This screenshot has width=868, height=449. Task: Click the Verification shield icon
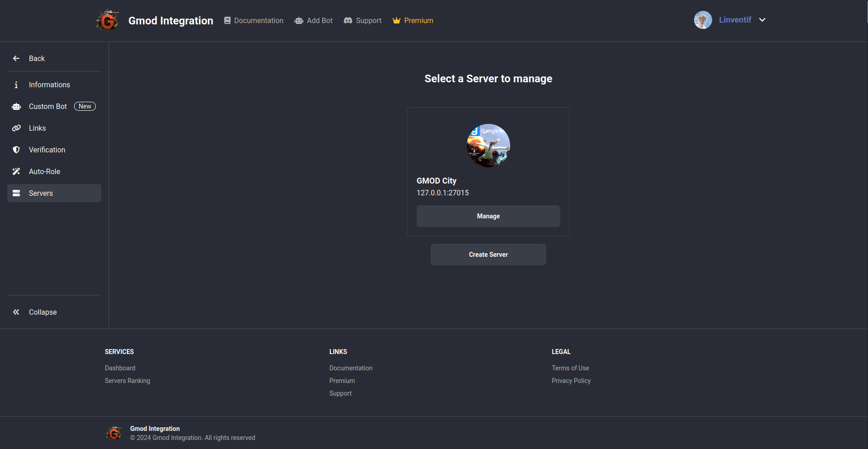pyautogui.click(x=16, y=150)
